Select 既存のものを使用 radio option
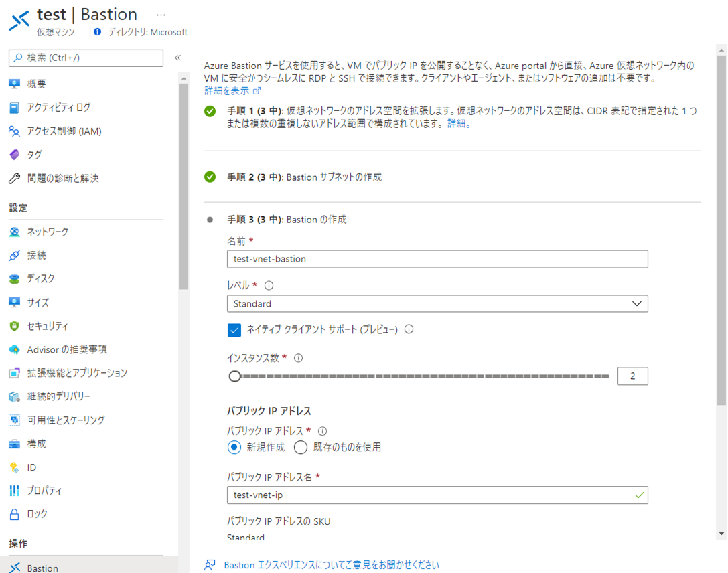Viewport: 728px width, 573px height. click(301, 447)
